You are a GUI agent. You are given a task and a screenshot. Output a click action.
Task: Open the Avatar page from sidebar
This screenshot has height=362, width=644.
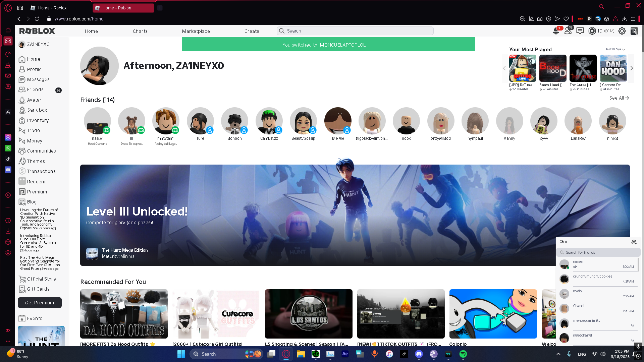tap(34, 100)
